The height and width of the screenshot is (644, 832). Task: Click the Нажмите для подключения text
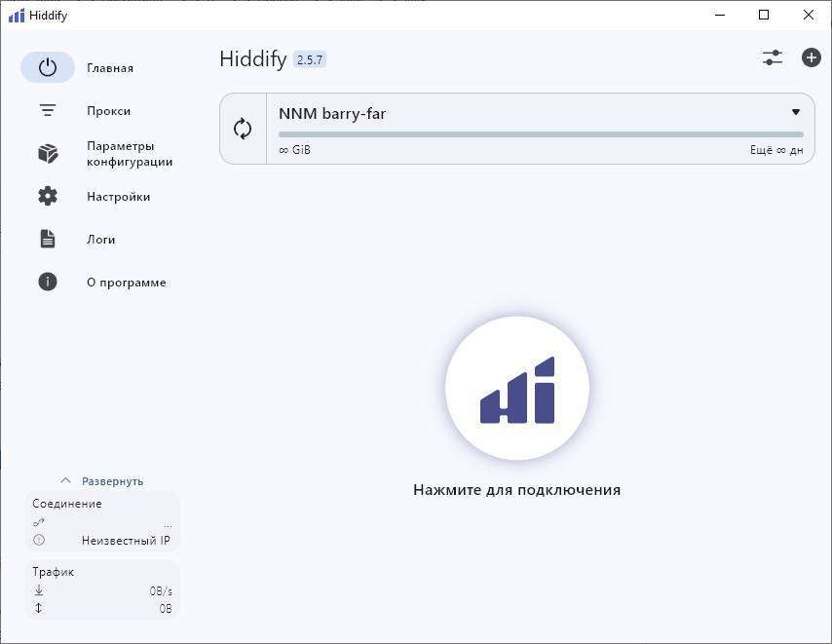pos(516,490)
